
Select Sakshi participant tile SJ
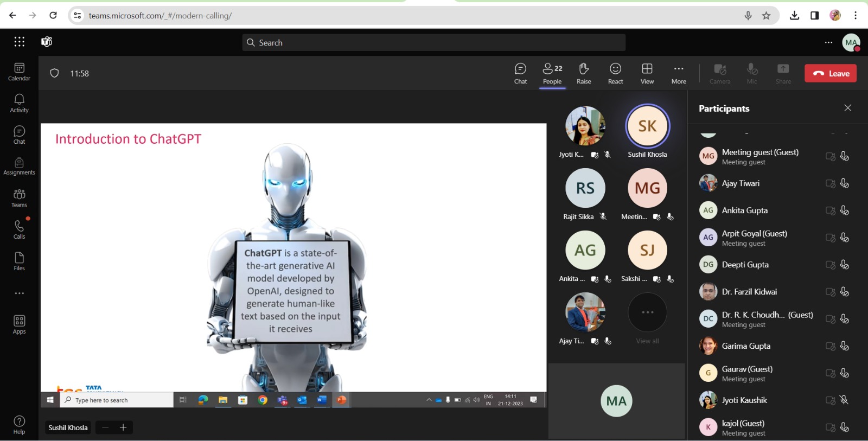[x=647, y=256]
